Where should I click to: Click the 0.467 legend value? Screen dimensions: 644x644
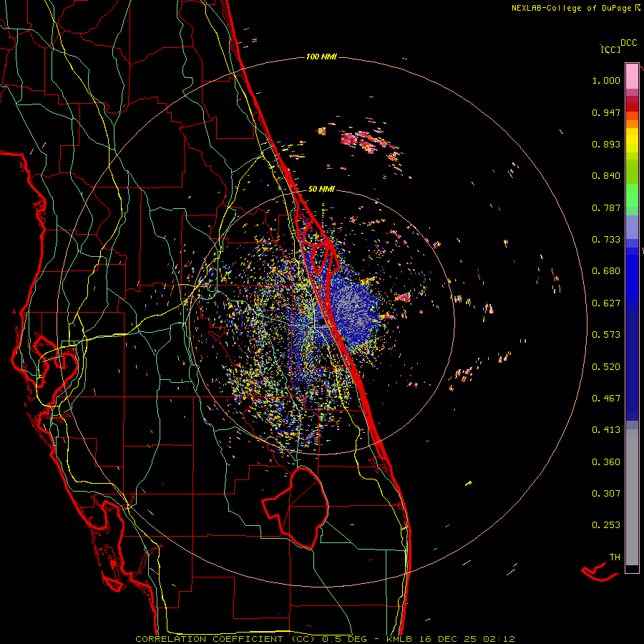click(x=606, y=399)
